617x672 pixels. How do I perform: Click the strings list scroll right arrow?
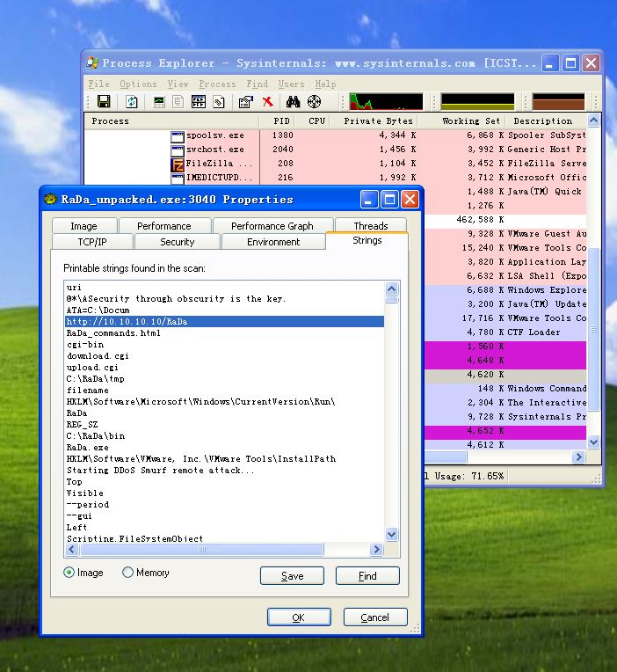[x=376, y=549]
